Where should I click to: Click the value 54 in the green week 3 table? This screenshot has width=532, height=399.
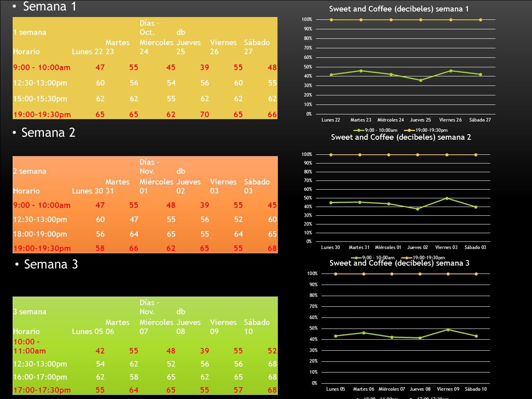pyautogui.click(x=100, y=364)
